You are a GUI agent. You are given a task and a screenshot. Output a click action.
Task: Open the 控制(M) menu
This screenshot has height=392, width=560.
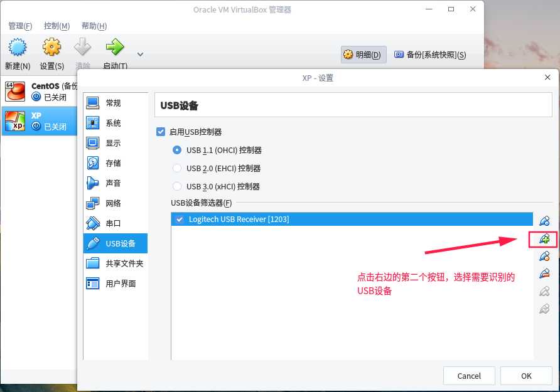click(57, 26)
